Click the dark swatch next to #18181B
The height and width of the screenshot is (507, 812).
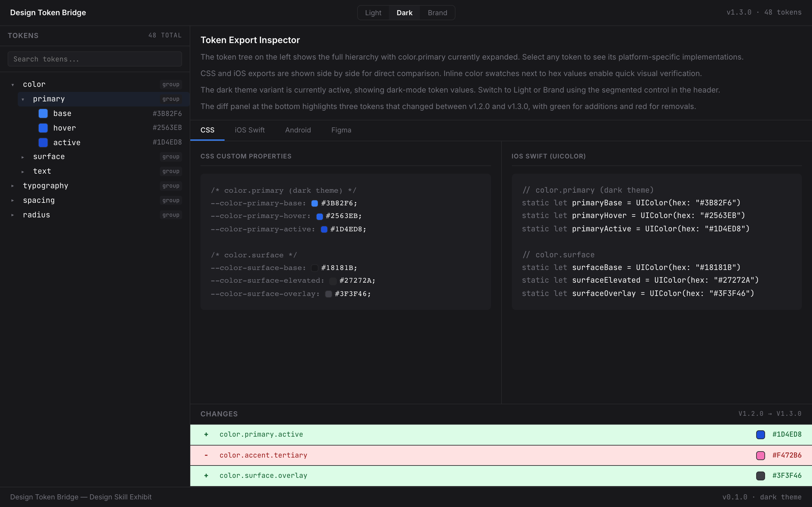point(314,267)
